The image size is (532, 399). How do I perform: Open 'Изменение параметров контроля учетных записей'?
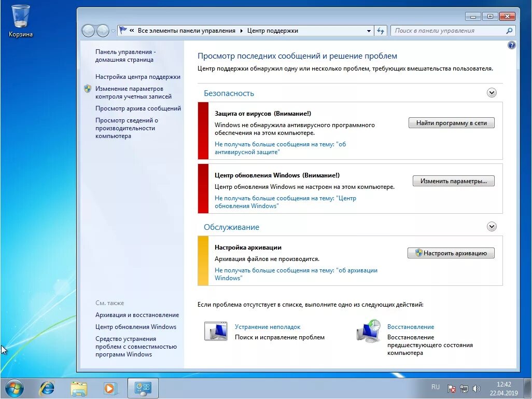point(133,92)
